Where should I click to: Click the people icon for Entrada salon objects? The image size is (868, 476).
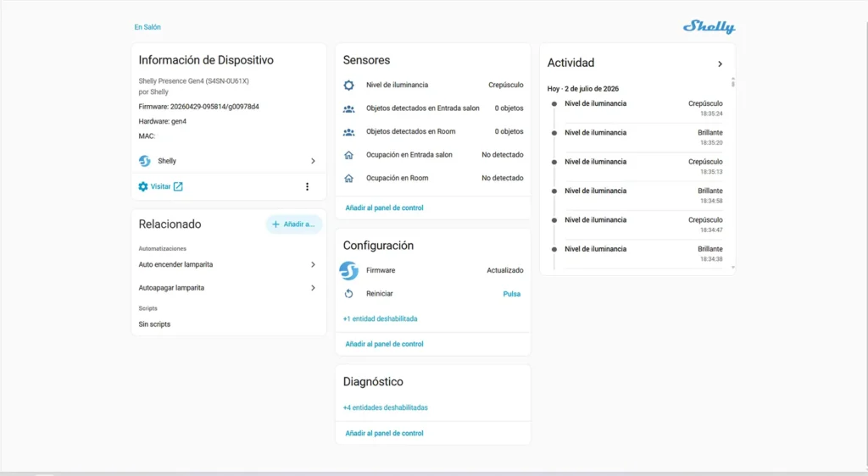click(348, 109)
